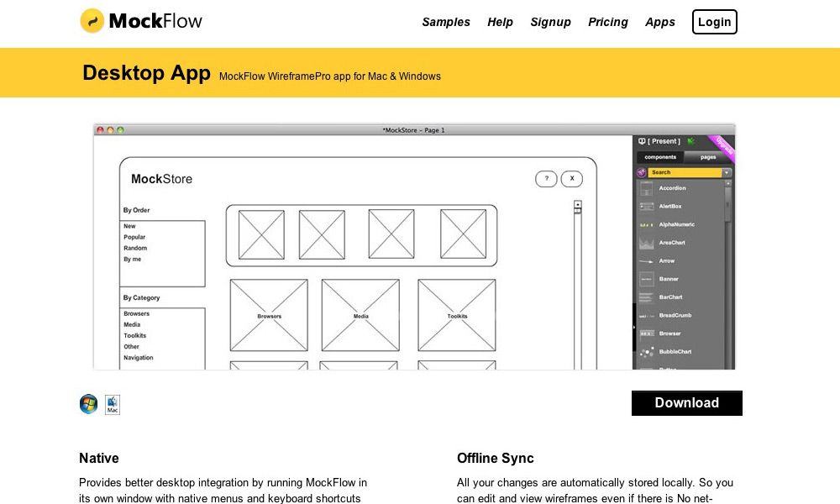Click the Toolkits image placeholder
The height and width of the screenshot is (504, 840).
coord(457,316)
